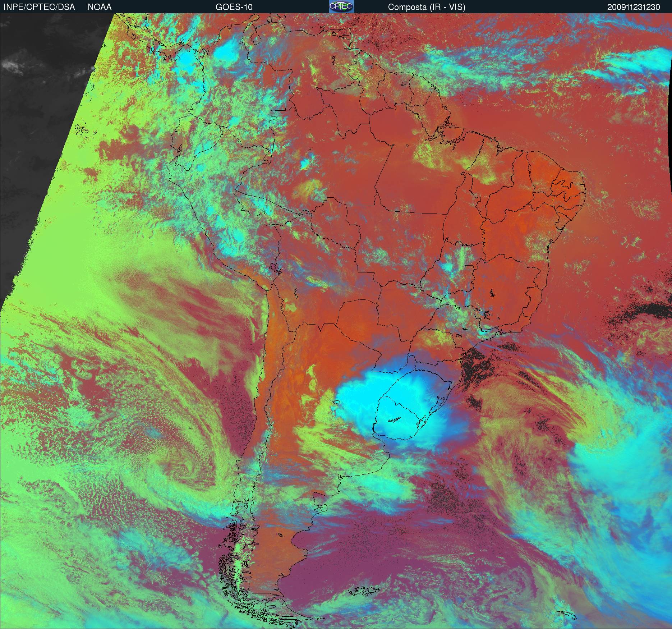This screenshot has width=672, height=629.
Task: Click the 200911231230 timestamp
Action: tap(634, 7)
